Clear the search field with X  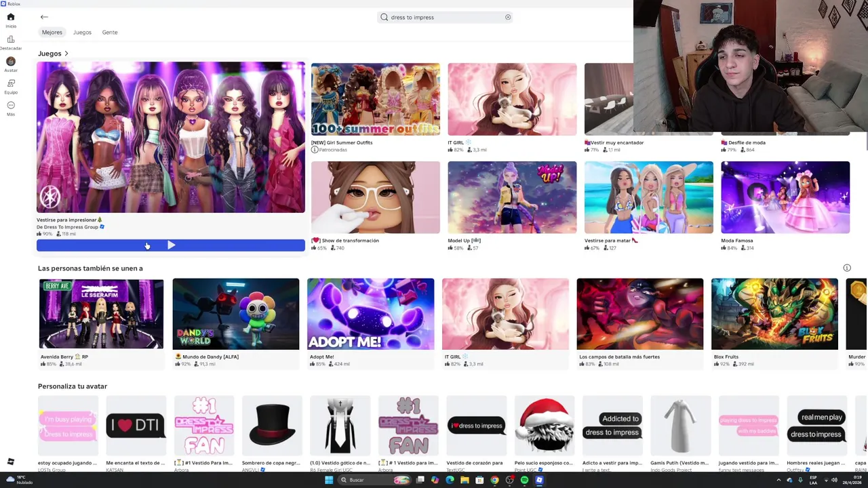(508, 17)
